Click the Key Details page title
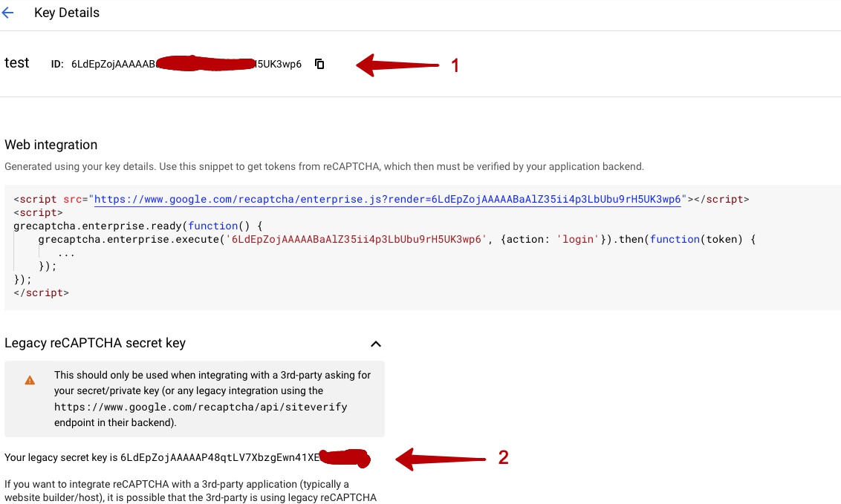 coord(67,13)
